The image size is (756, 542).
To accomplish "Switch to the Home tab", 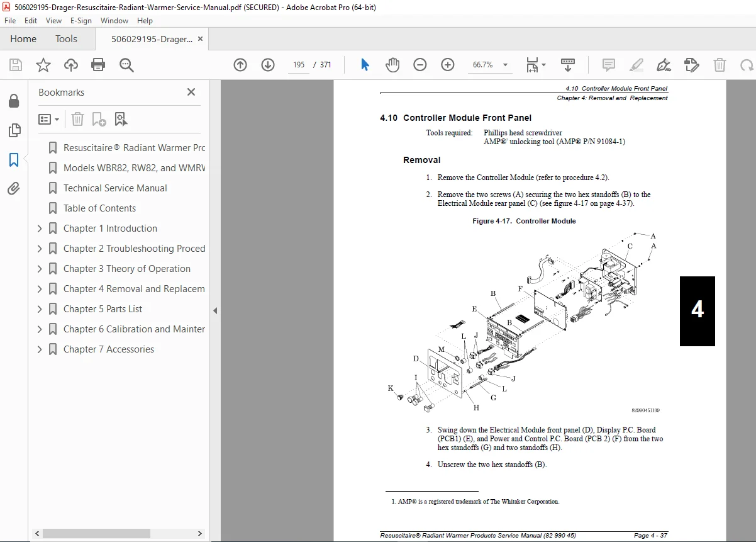I will pos(23,39).
